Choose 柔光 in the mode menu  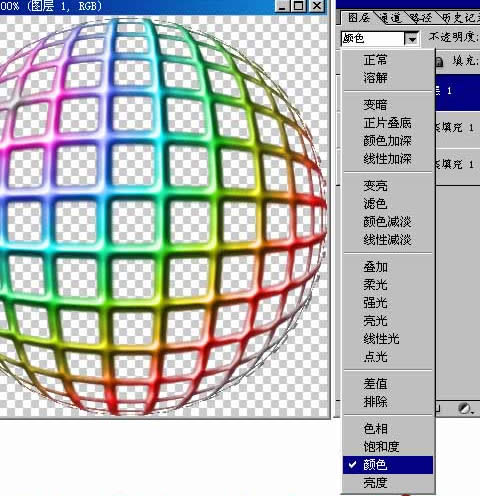pyautogui.click(x=375, y=285)
